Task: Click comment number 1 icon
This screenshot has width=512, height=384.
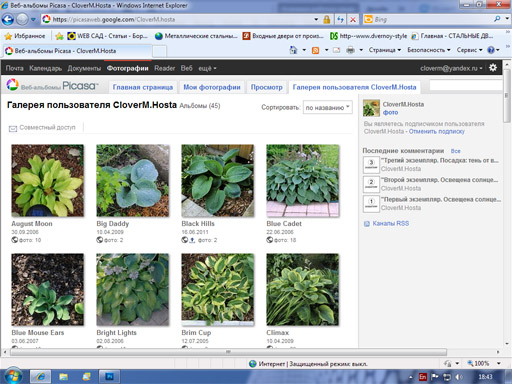Action: pos(371,203)
